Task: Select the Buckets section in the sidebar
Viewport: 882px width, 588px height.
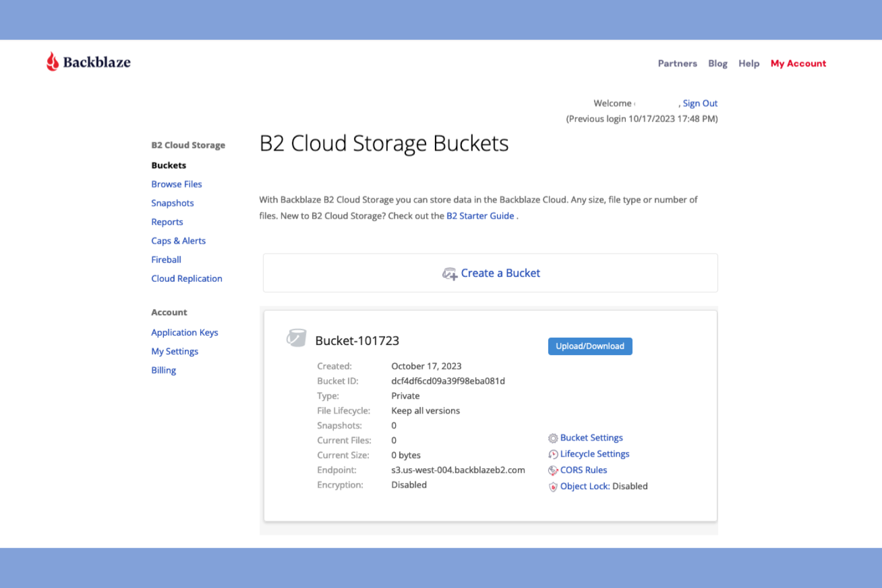Action: (169, 165)
